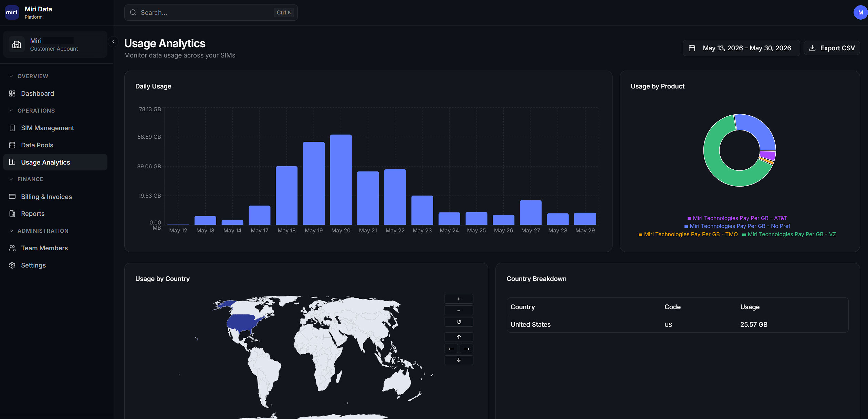Viewport: 868px width, 419px height.
Task: Pan the map down with the arrow
Action: tap(459, 360)
